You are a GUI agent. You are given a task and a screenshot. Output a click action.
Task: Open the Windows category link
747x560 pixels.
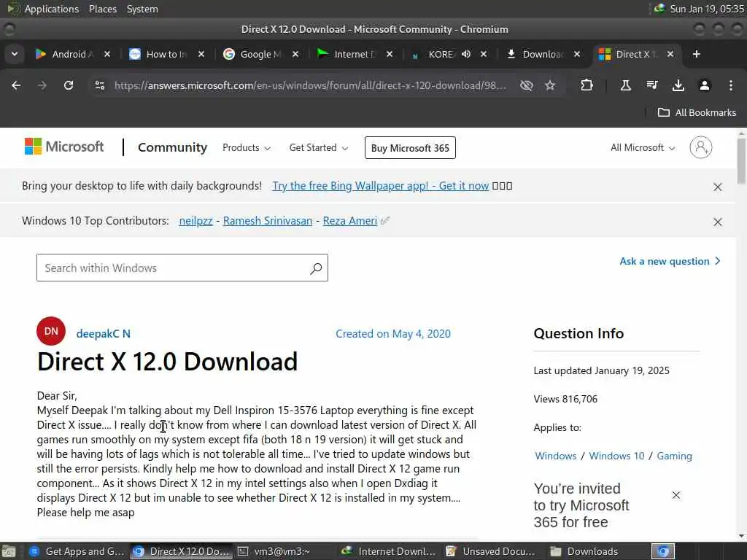point(555,456)
